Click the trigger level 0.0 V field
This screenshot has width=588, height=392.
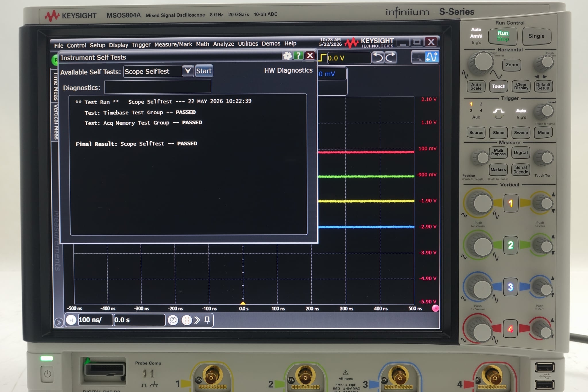[349, 58]
